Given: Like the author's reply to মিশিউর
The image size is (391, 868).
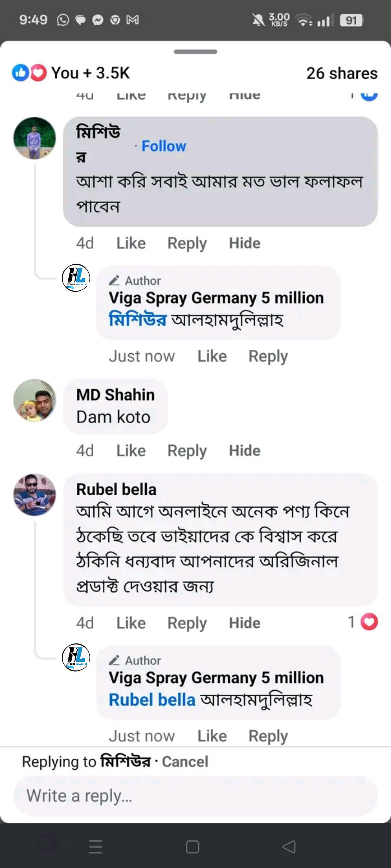Looking at the screenshot, I should pyautogui.click(x=212, y=356).
